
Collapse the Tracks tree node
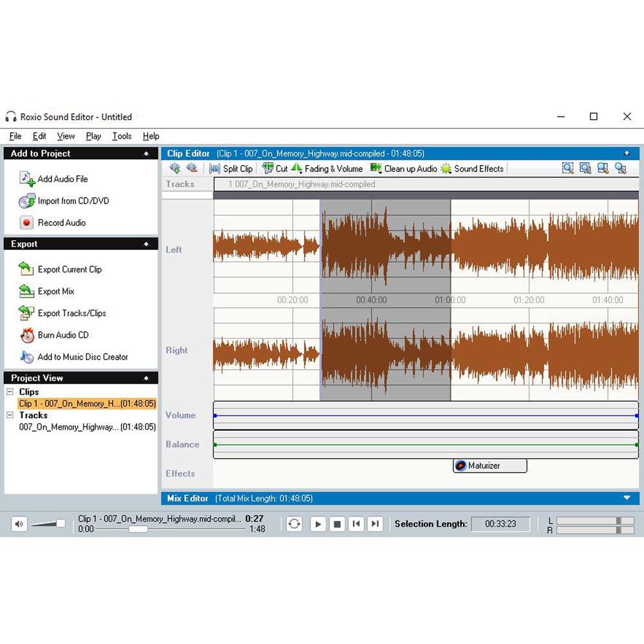pos(10,415)
